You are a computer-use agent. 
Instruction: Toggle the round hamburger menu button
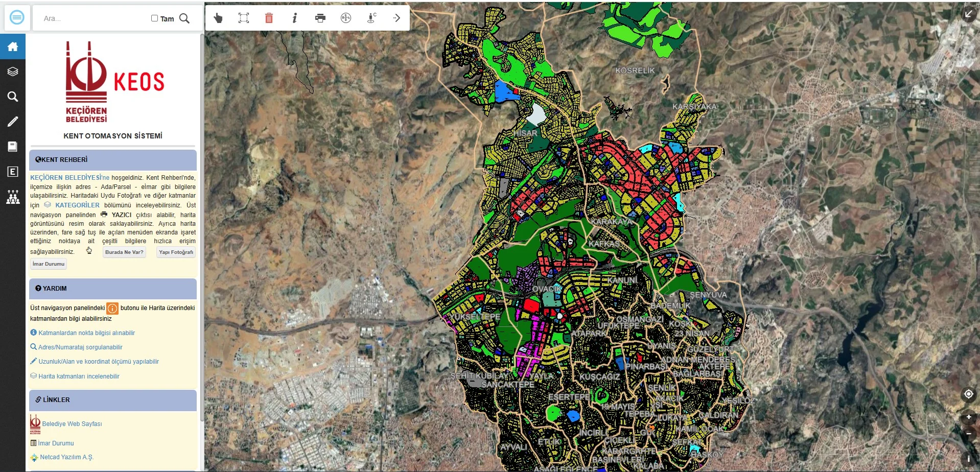pyautogui.click(x=17, y=18)
